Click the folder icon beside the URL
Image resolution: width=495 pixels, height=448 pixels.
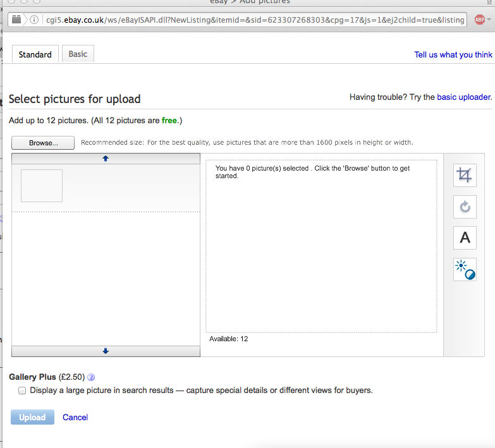[x=16, y=20]
